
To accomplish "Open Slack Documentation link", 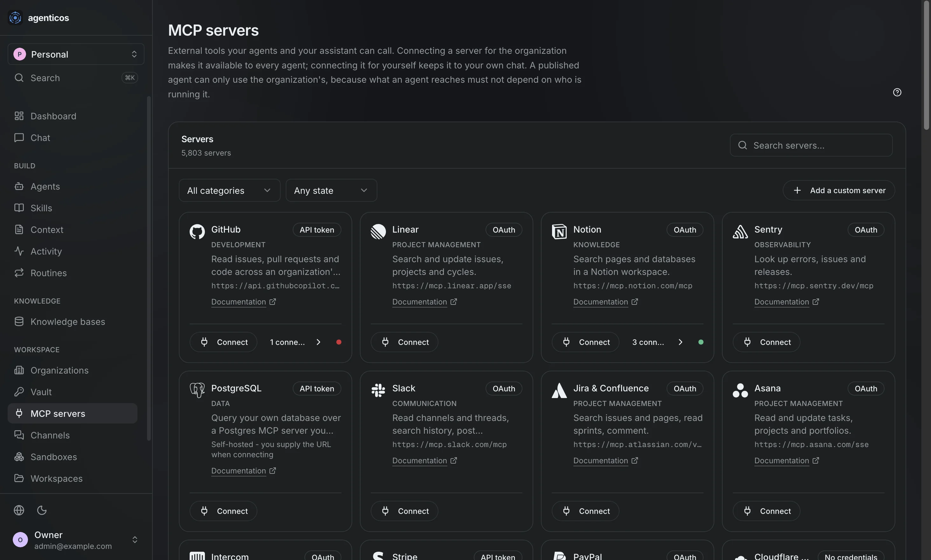I will (x=424, y=460).
